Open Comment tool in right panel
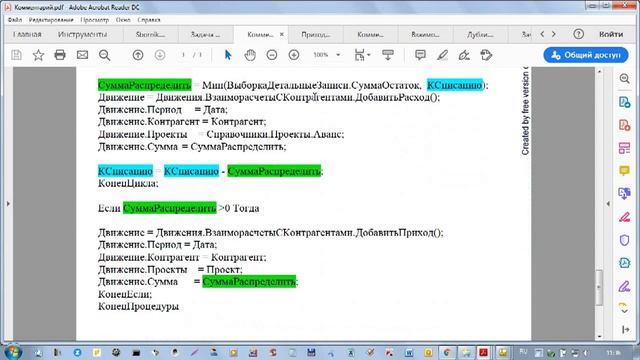Image resolution: width=640 pixels, height=360 pixels. pos(624,170)
